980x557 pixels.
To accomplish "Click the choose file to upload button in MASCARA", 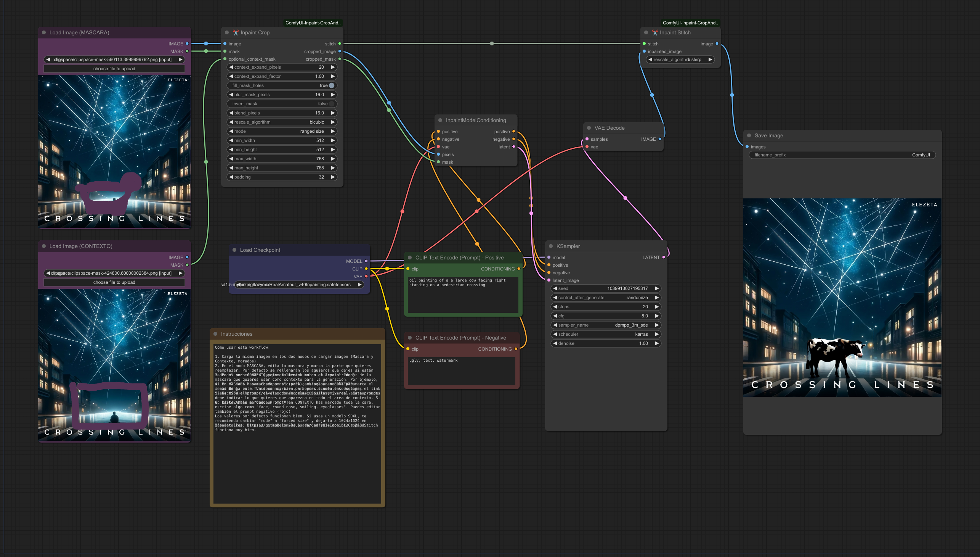I will point(114,69).
